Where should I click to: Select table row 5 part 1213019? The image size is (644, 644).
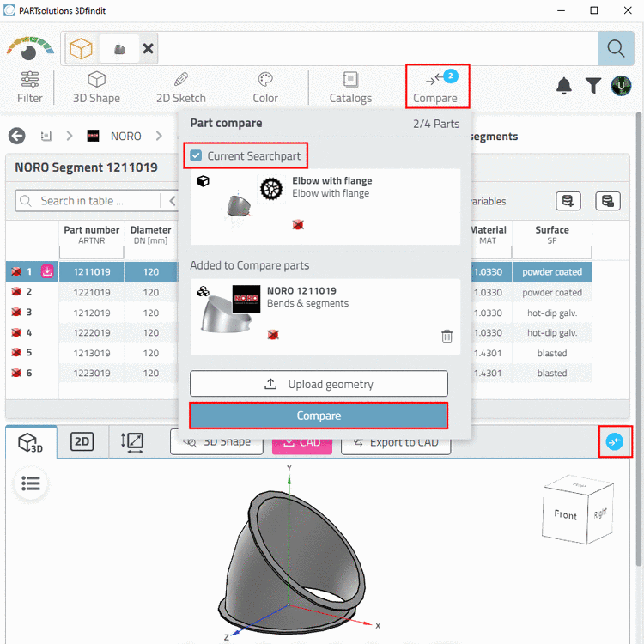(92, 353)
